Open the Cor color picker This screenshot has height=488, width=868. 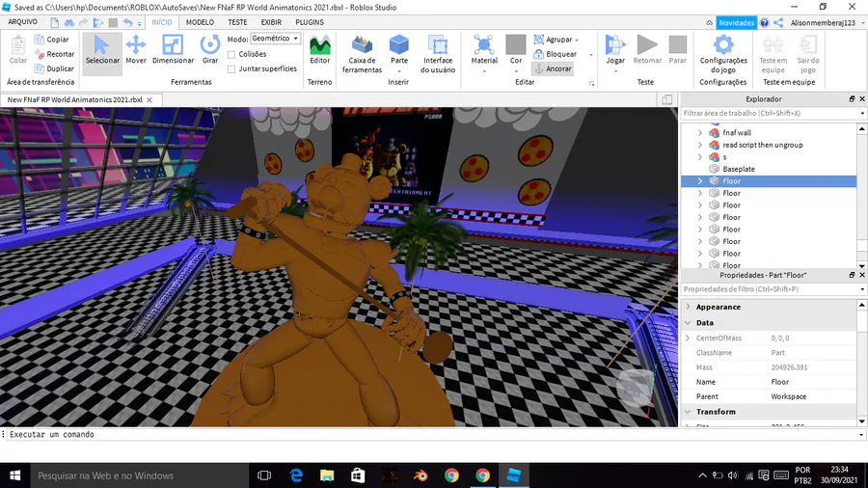pos(515,50)
